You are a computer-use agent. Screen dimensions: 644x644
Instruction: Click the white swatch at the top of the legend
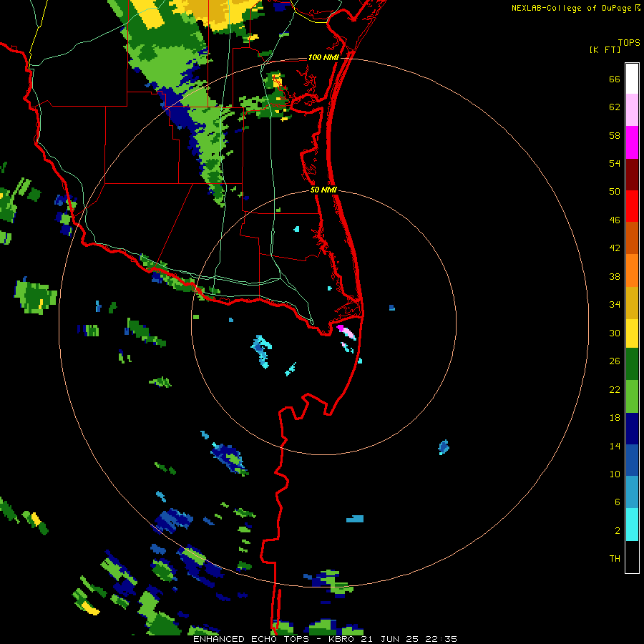click(632, 79)
